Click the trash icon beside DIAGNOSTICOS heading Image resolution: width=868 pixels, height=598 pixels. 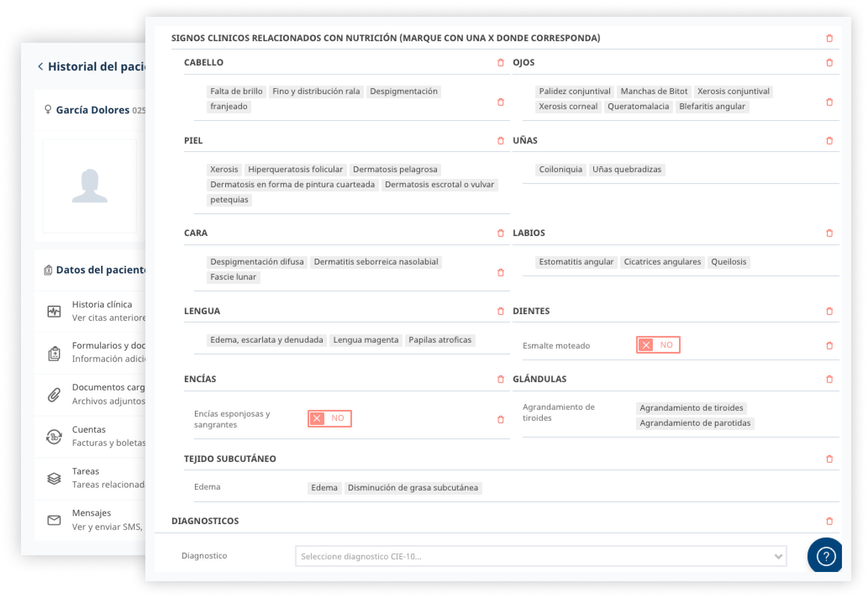pyautogui.click(x=829, y=521)
